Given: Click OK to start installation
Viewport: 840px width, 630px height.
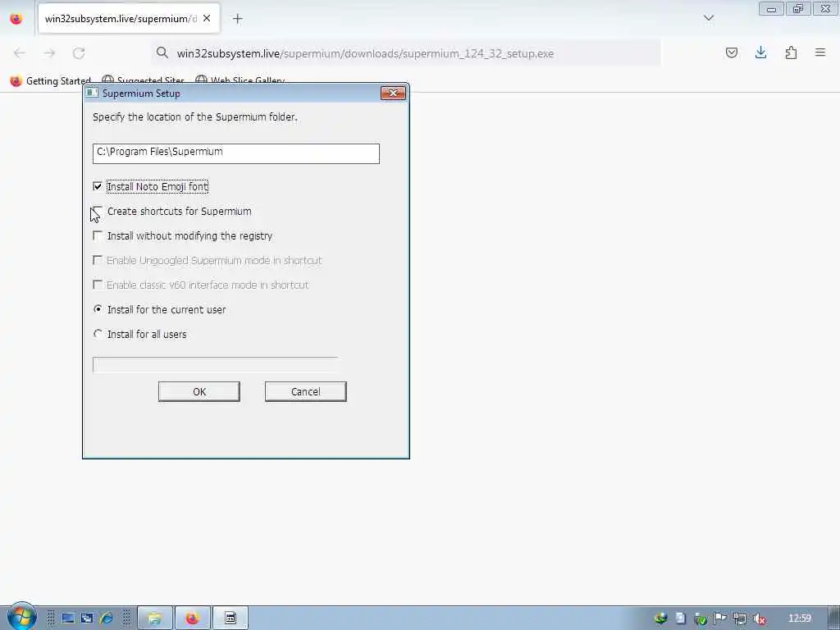Looking at the screenshot, I should click(199, 391).
